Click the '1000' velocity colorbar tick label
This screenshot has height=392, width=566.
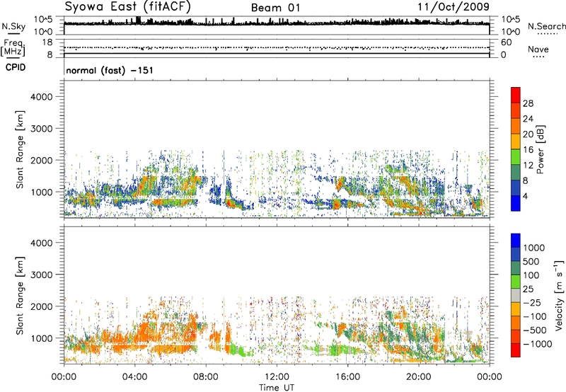point(534,248)
